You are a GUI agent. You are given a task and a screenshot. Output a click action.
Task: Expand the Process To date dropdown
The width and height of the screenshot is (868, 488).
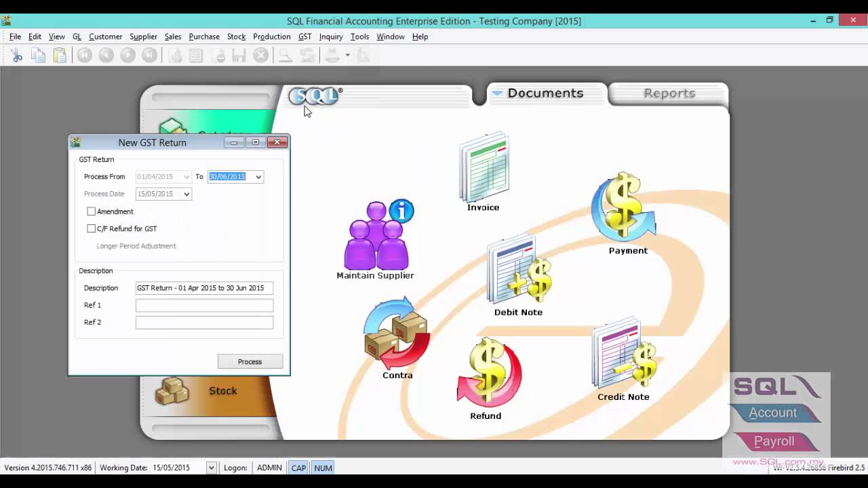tap(258, 177)
